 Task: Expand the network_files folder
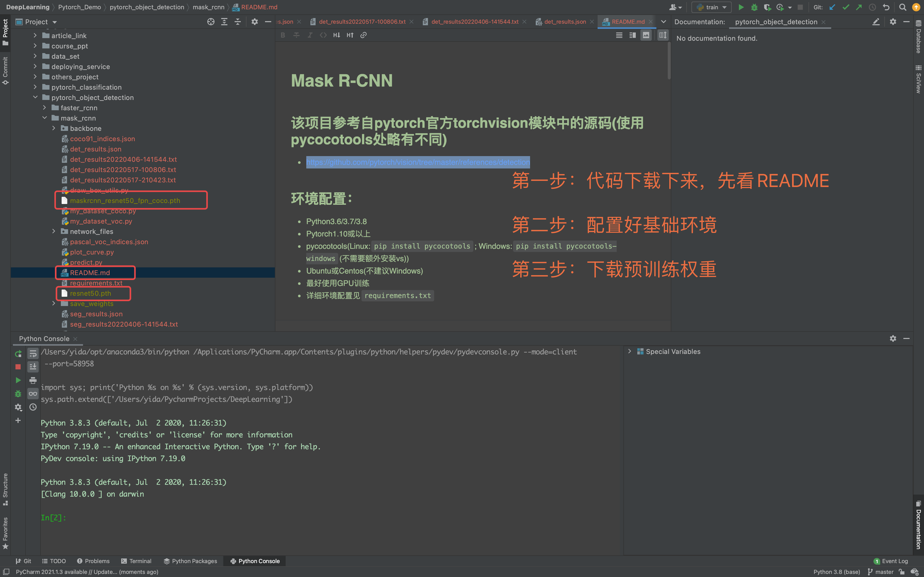tap(53, 231)
